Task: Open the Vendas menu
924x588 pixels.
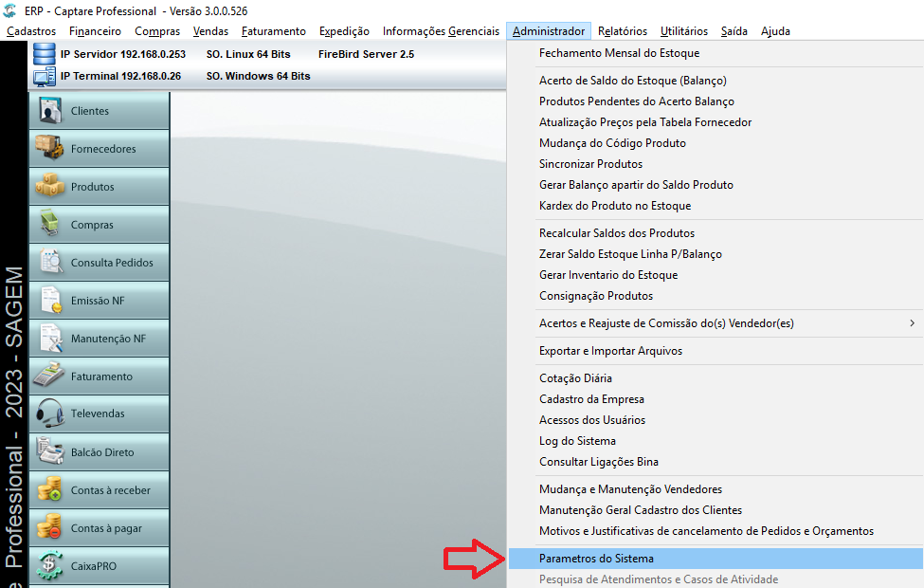Action: pos(210,31)
